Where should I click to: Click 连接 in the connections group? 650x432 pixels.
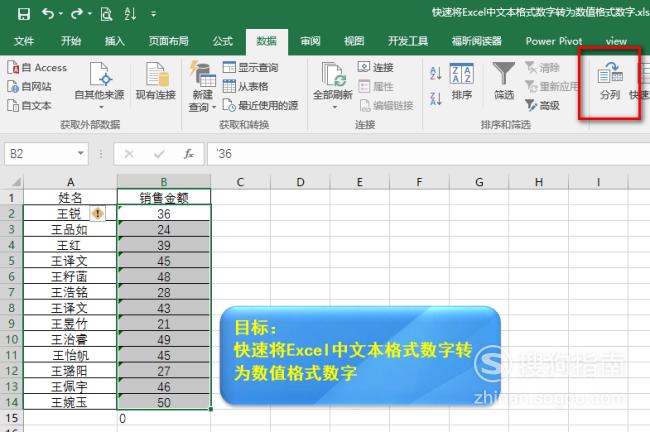[376, 67]
